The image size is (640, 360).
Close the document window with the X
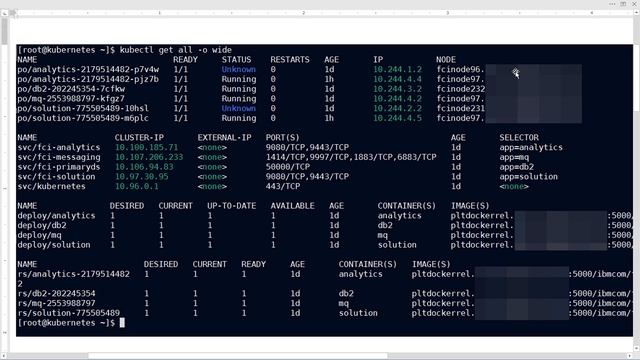coord(635,4)
